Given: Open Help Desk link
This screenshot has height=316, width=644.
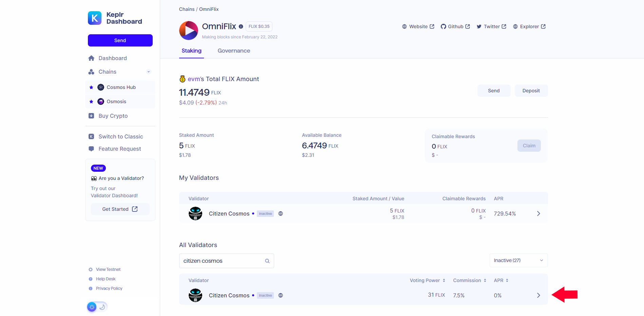Looking at the screenshot, I should (x=106, y=279).
